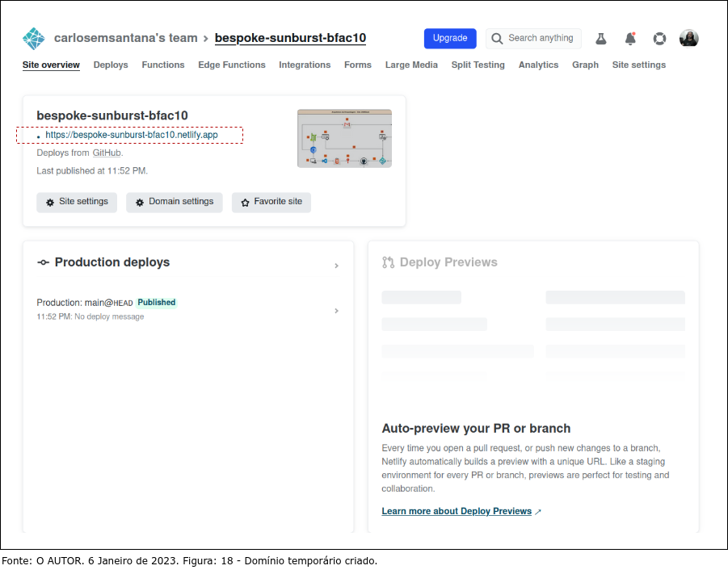728x574 pixels.
Task: Click the bespoke-sunburst-bfac10 card title
Action: tap(112, 115)
